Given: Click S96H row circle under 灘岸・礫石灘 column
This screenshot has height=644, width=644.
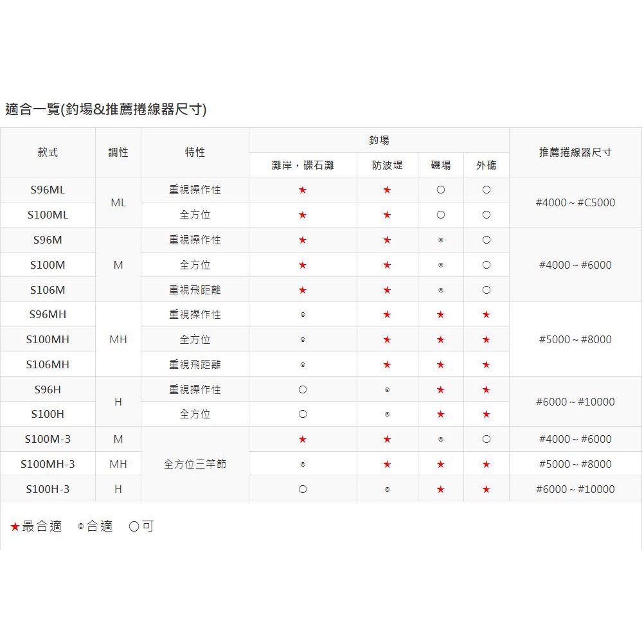Looking at the screenshot, I should point(303,390).
